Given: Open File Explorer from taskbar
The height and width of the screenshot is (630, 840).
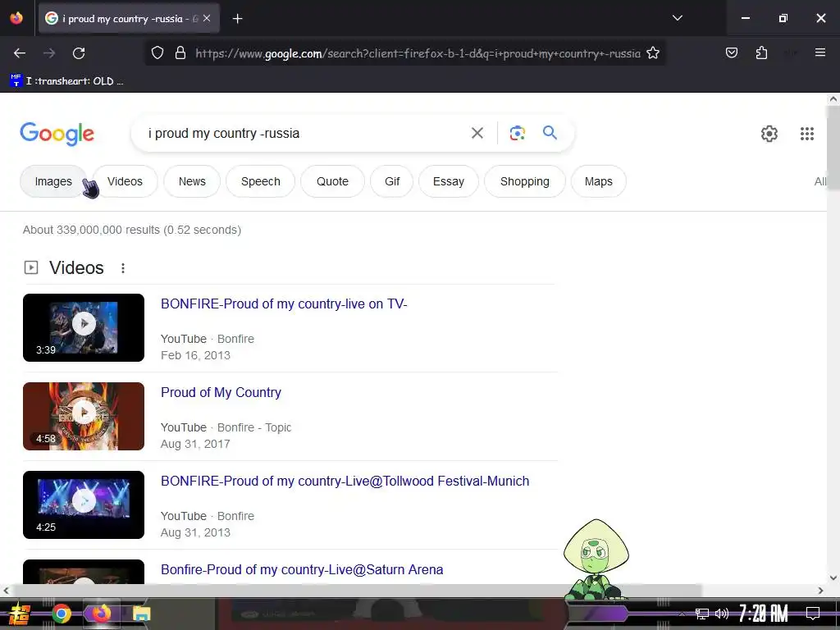Looking at the screenshot, I should (x=141, y=614).
